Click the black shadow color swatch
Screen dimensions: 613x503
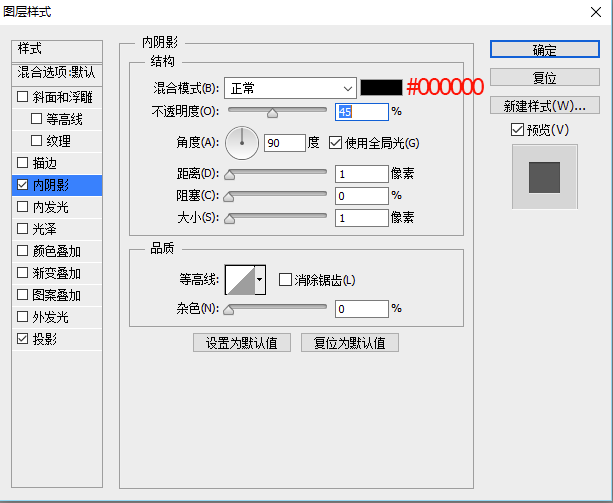(x=381, y=88)
